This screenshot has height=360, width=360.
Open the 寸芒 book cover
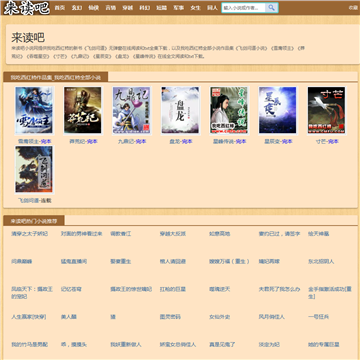[327, 110]
